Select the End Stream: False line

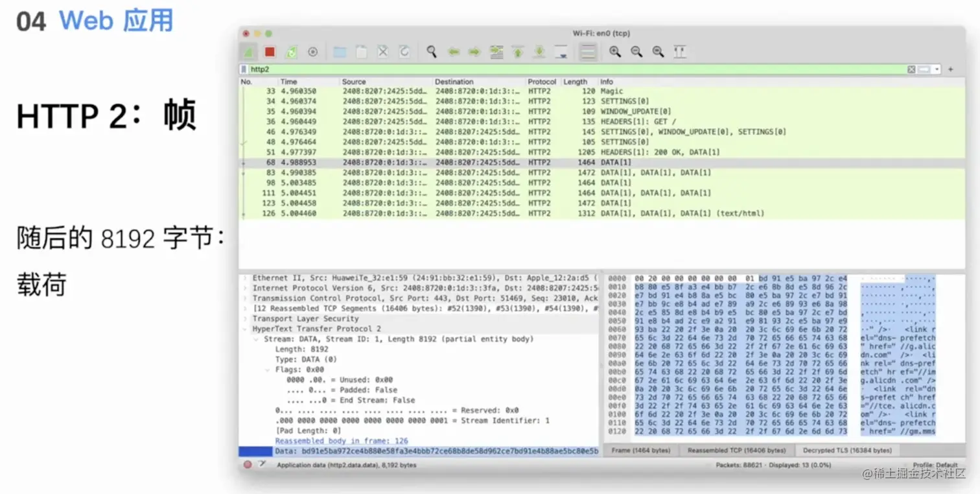click(x=351, y=400)
